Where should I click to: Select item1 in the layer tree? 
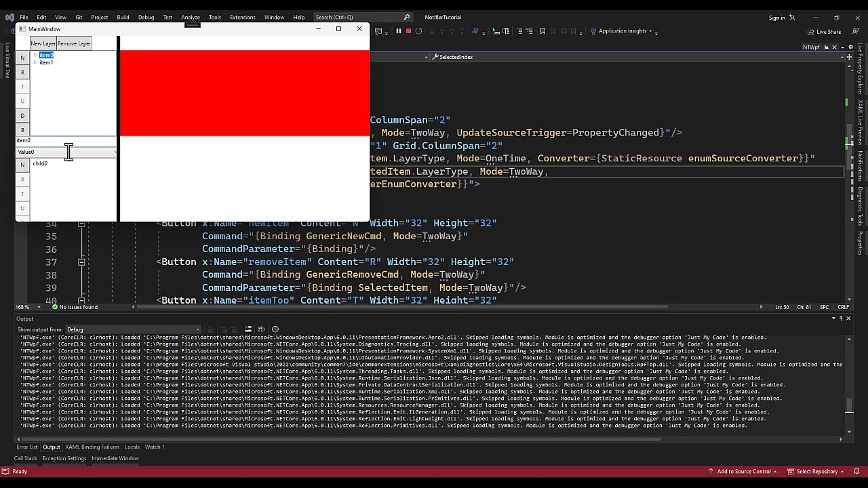46,62
